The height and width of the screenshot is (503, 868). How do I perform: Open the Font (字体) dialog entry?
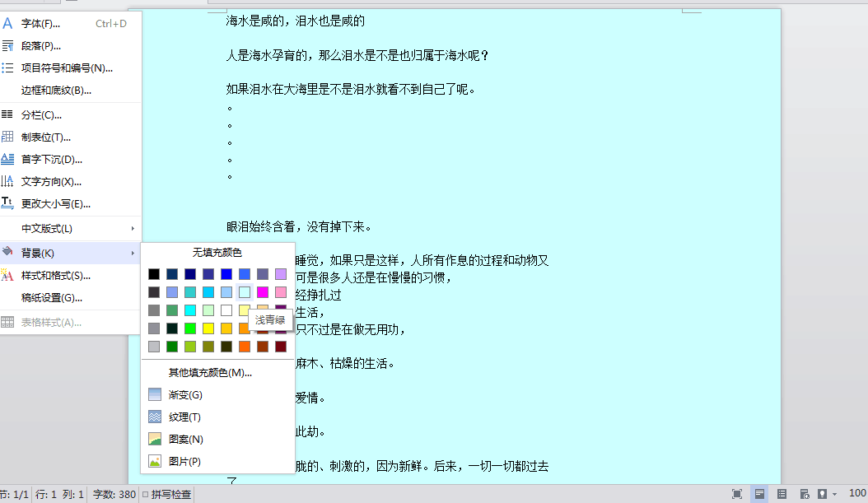[40, 24]
